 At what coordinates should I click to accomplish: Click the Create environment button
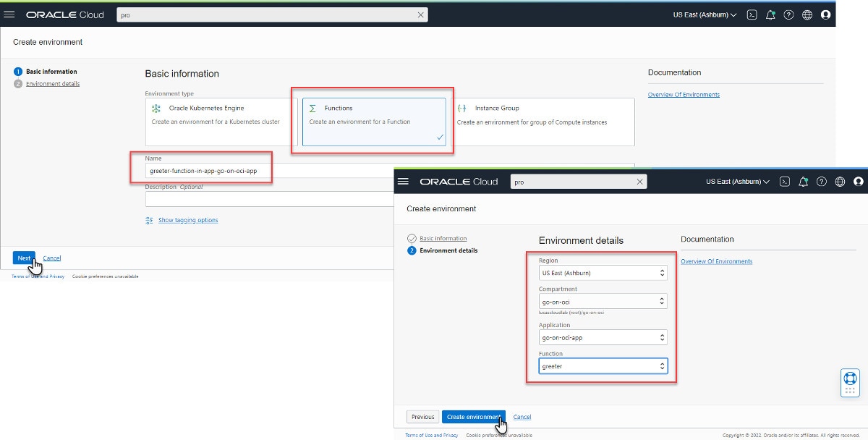coord(472,417)
